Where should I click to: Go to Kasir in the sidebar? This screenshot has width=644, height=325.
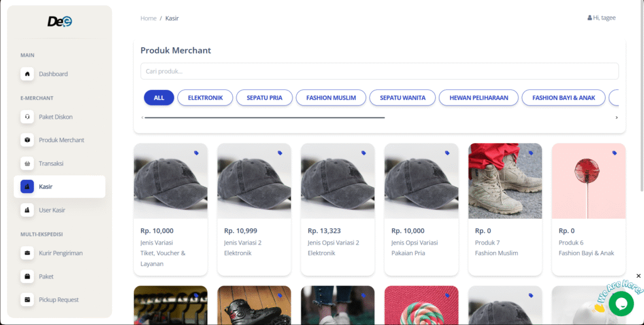pyautogui.click(x=59, y=187)
